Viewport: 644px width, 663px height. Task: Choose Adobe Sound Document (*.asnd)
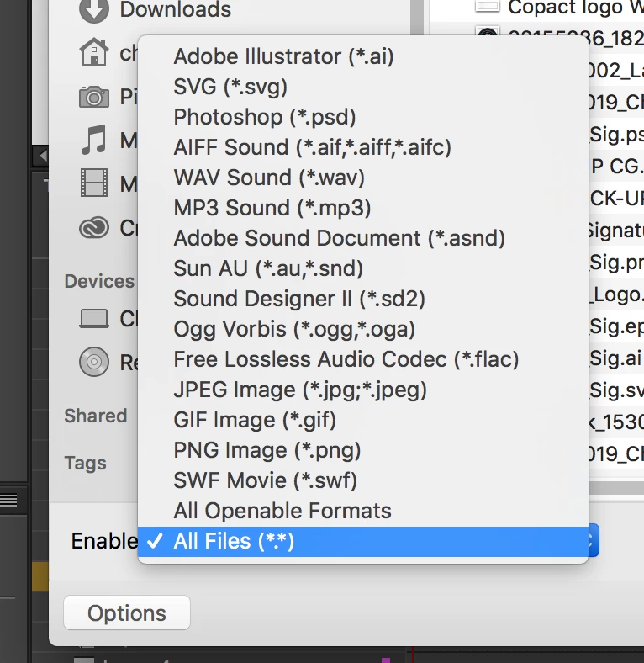pyautogui.click(x=363, y=238)
